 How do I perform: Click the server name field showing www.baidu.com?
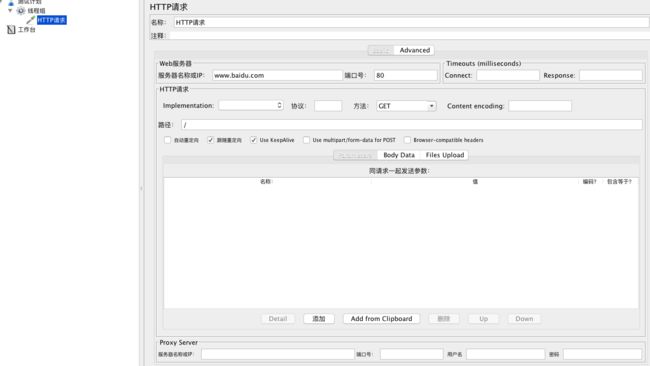pos(277,75)
